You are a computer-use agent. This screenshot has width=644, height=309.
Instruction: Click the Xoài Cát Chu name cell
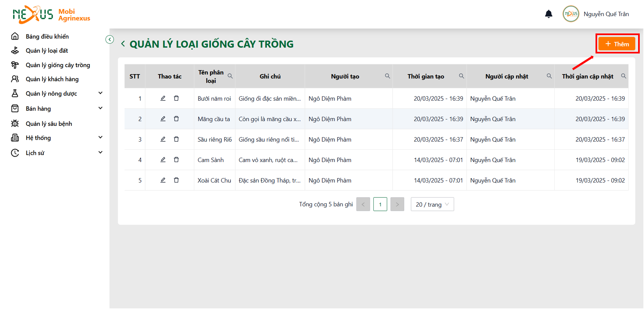(x=214, y=180)
